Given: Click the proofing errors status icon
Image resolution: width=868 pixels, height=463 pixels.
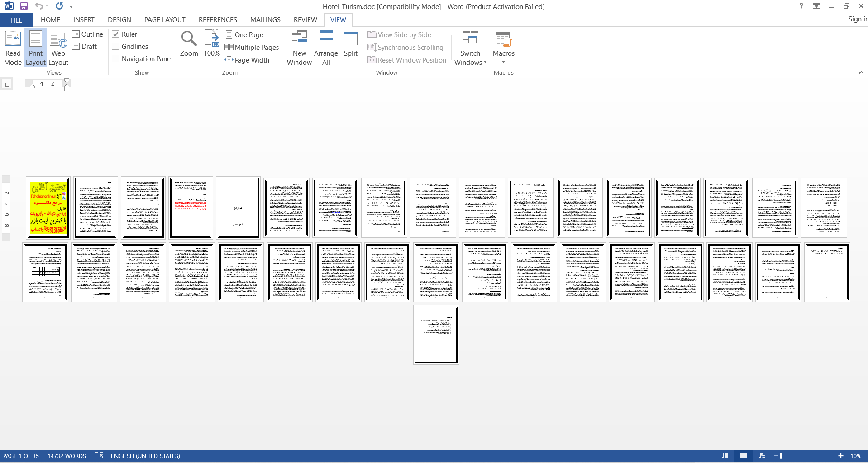Looking at the screenshot, I should tap(99, 456).
